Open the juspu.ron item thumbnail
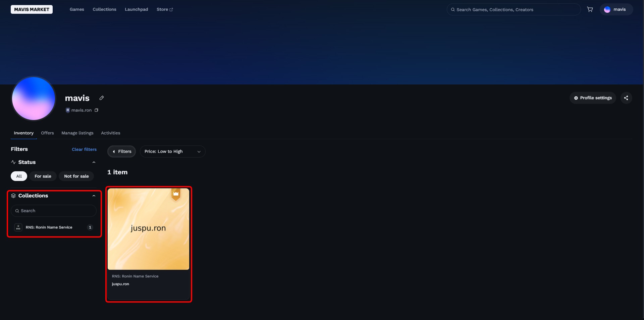644x320 pixels. click(x=148, y=229)
